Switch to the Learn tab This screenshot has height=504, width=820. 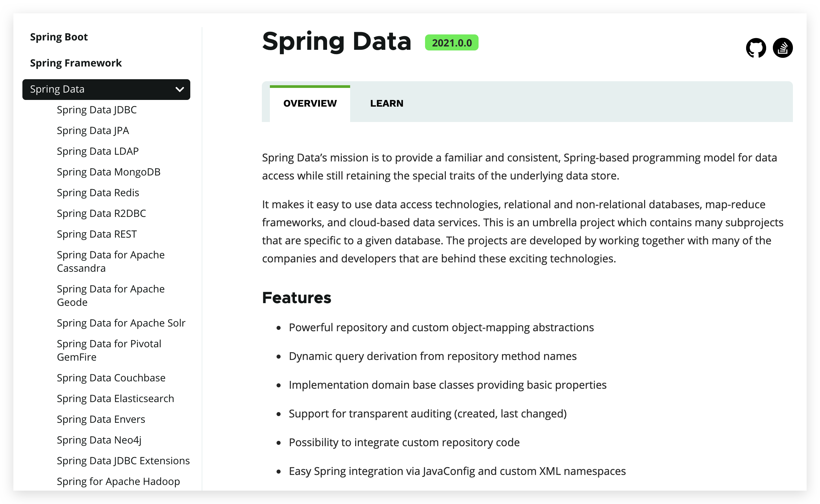[x=387, y=104]
